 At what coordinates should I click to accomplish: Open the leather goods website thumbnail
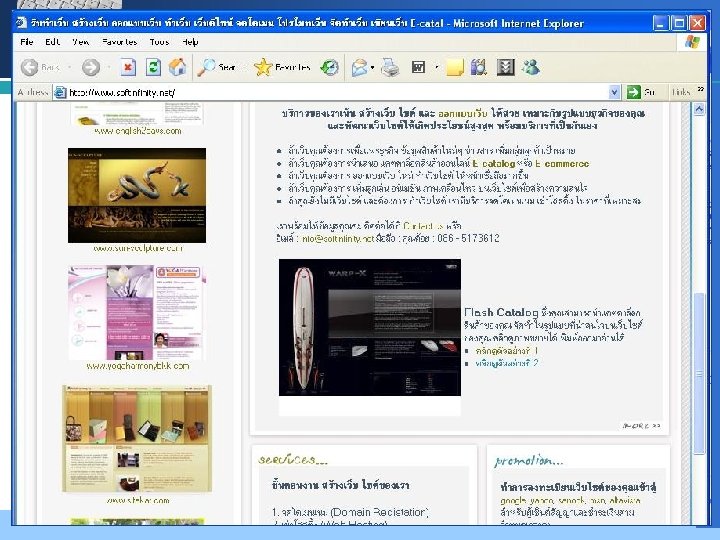coord(137,439)
